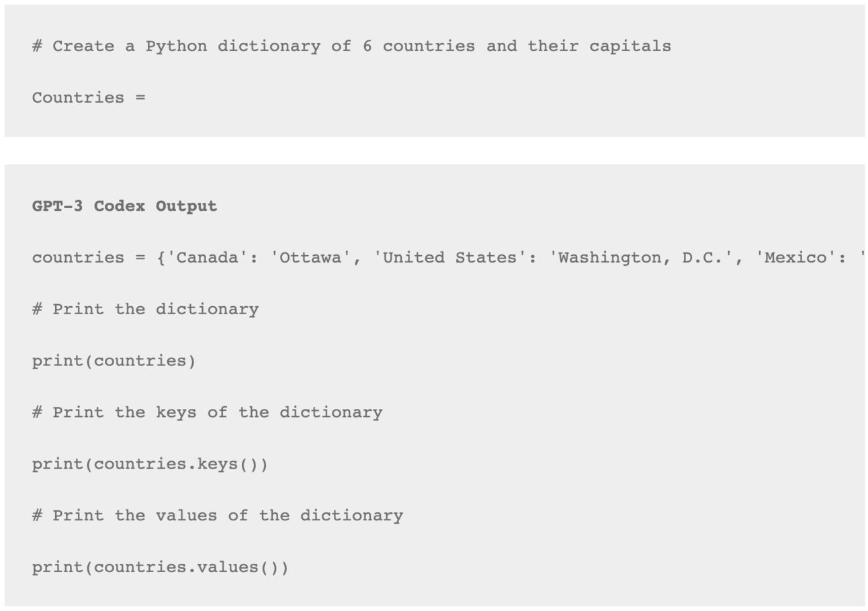Viewport: 868px width, 611px height.
Task: Click the countries dictionary assignment line
Action: click(448, 258)
